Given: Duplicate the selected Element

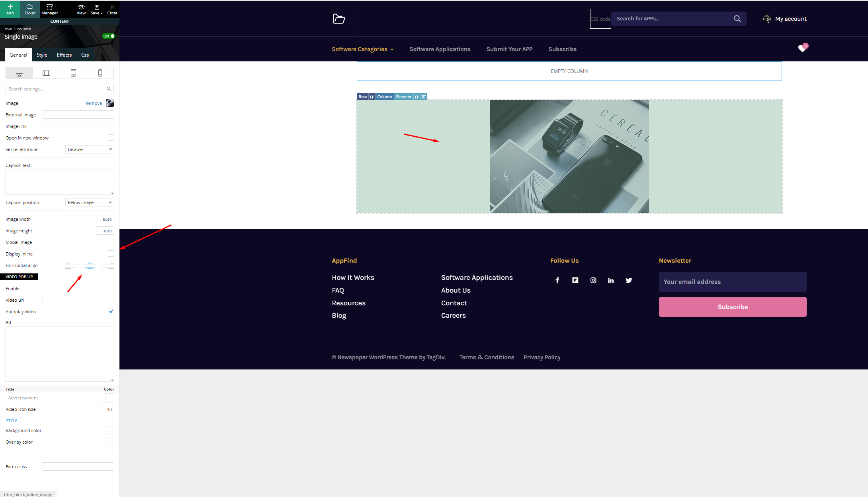Looking at the screenshot, I should pyautogui.click(x=417, y=97).
